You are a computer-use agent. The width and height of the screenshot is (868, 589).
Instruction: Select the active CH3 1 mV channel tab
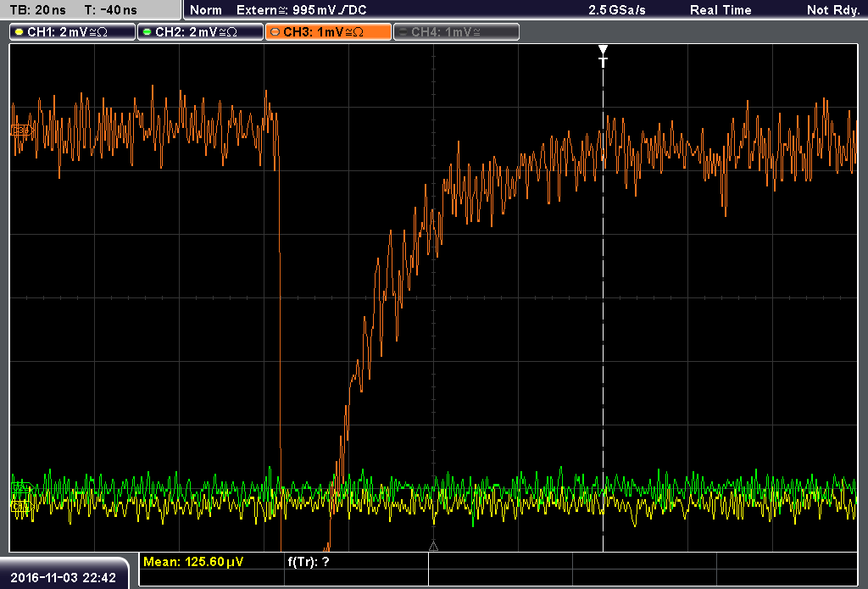pos(328,32)
